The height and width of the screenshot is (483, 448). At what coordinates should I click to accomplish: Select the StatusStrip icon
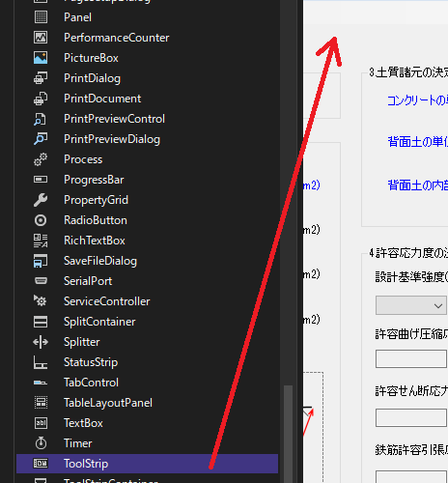click(x=41, y=362)
